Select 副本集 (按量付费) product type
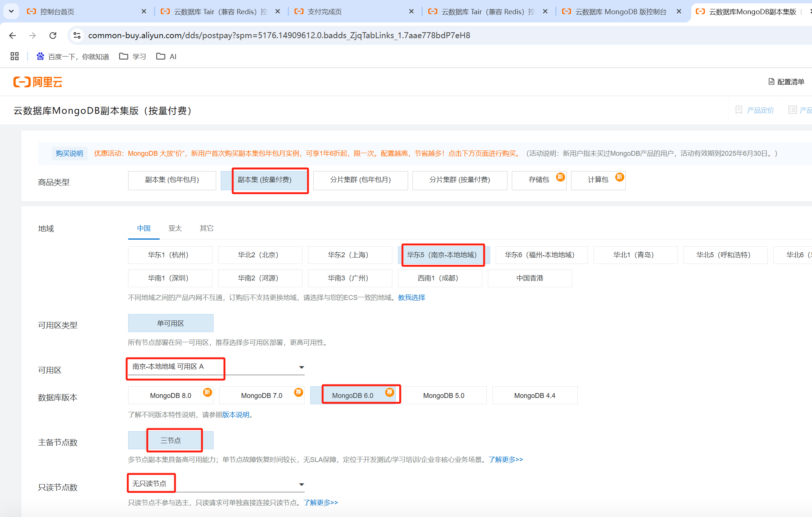Screen dimensions: 812x517 (x=264, y=180)
